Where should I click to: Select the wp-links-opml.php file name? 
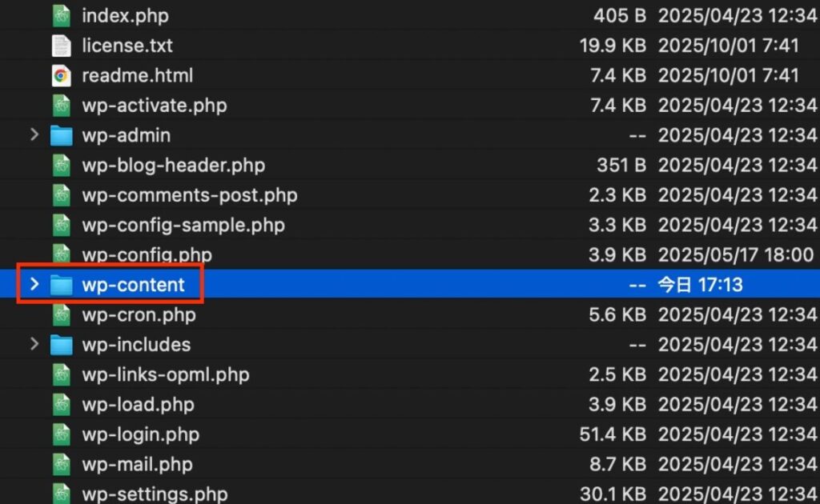click(165, 375)
